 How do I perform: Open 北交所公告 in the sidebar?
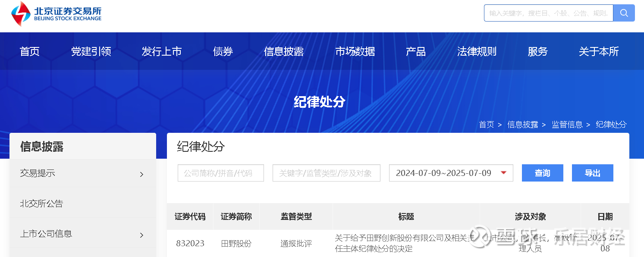41,204
